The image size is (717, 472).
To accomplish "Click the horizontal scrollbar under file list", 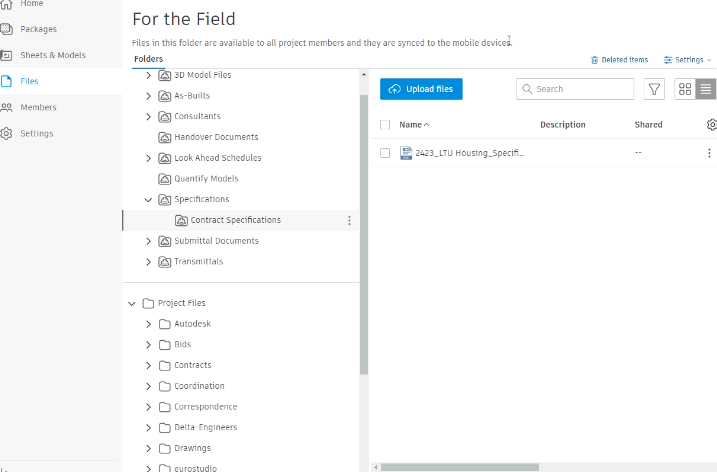I will tap(460, 467).
